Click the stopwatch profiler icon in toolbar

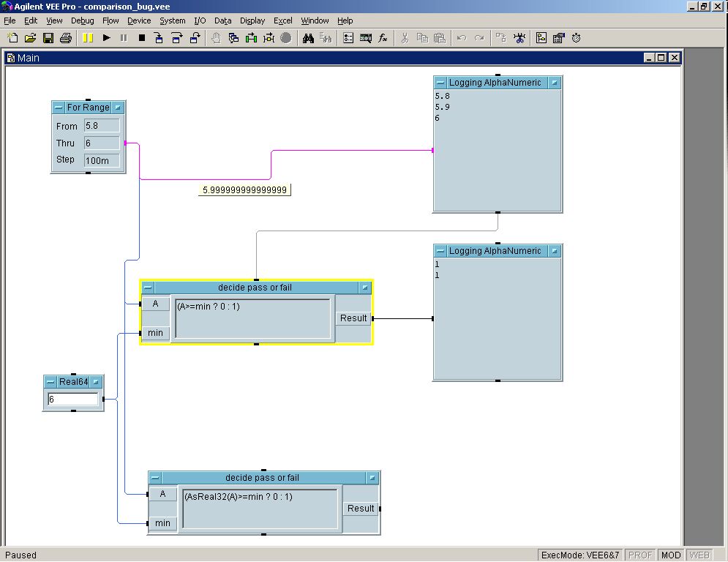coord(577,38)
